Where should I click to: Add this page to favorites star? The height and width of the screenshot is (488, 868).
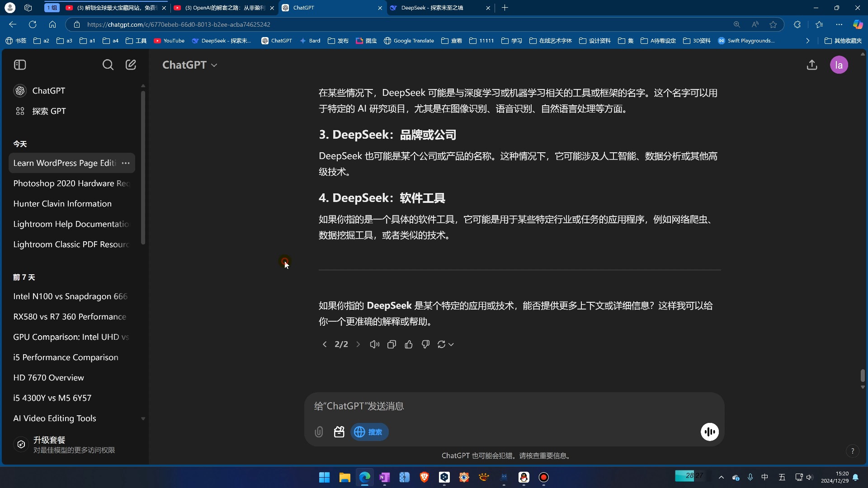coord(773,24)
